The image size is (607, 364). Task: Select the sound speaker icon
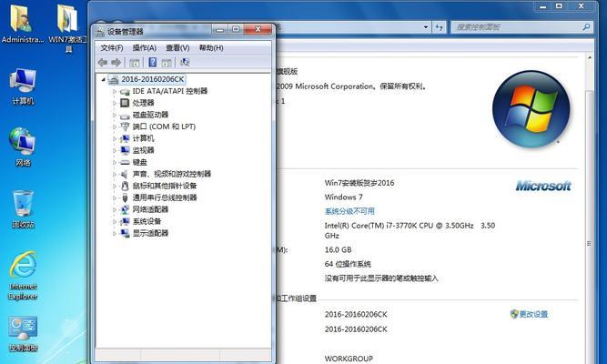tap(125, 174)
